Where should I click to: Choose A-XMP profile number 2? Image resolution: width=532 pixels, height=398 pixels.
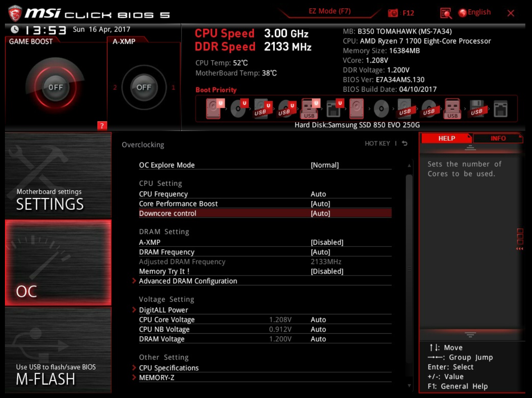click(x=115, y=87)
